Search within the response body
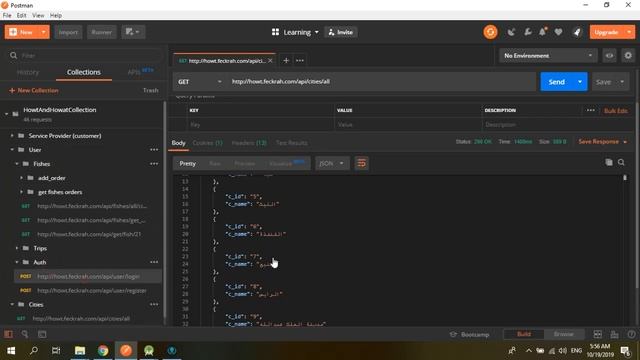Screen dimensions: 640x360 [x=621, y=162]
